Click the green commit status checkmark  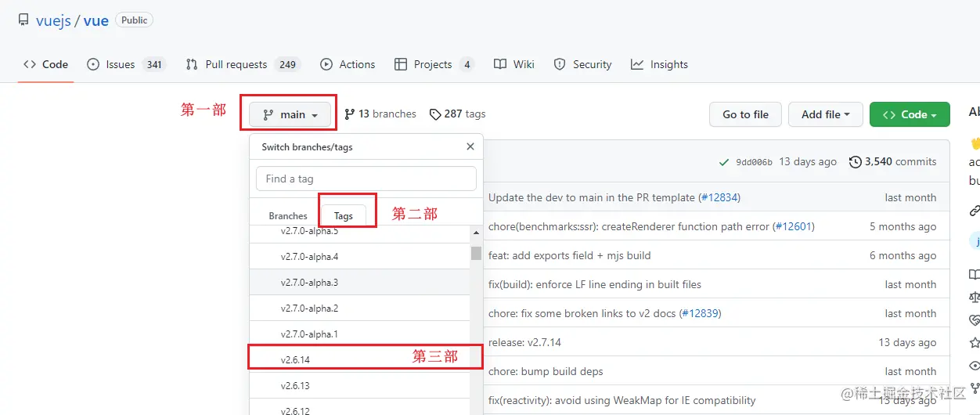(x=724, y=162)
